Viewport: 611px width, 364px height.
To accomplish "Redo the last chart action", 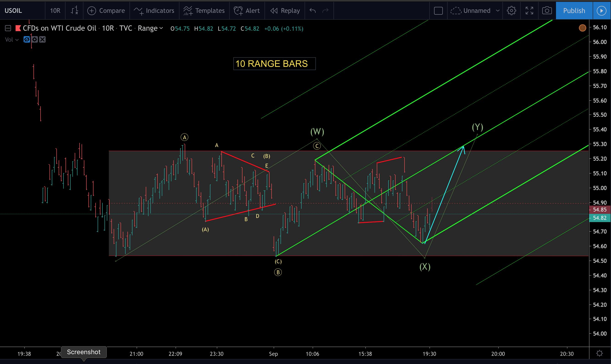I will click(325, 11).
